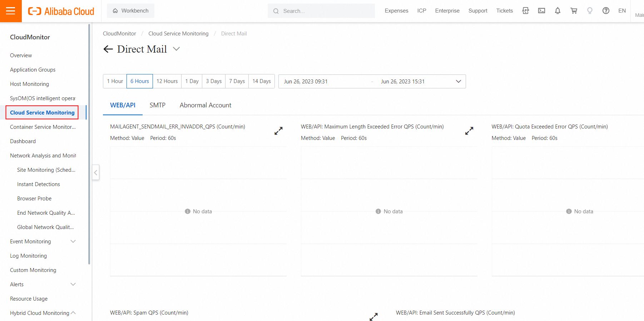Click CloudMonitor breadcrumb link

coord(119,34)
